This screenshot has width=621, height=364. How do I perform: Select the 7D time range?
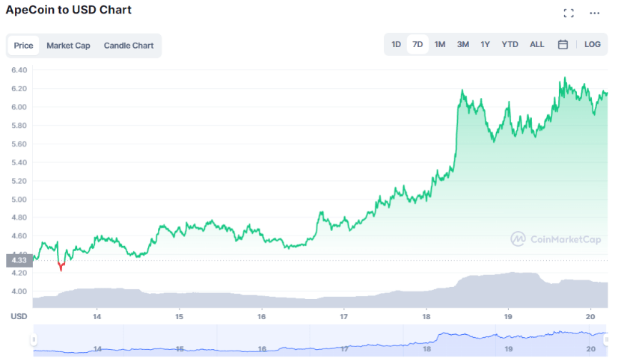pos(417,45)
